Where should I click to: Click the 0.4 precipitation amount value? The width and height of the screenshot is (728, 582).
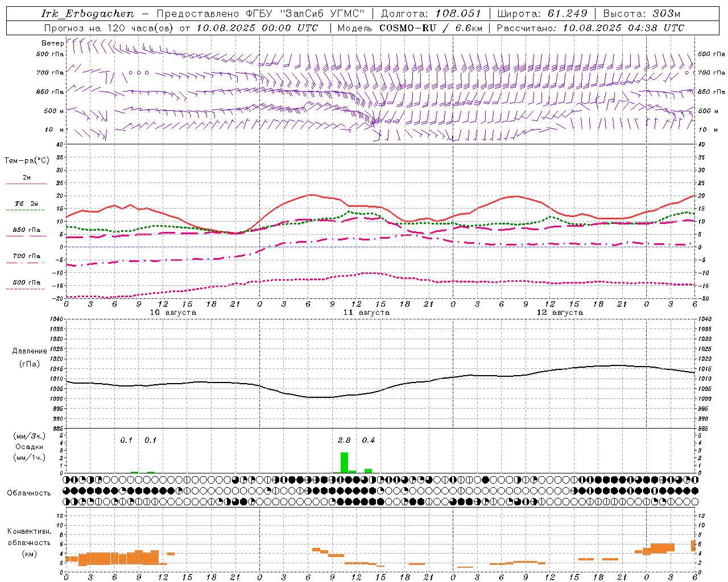pyautogui.click(x=369, y=440)
